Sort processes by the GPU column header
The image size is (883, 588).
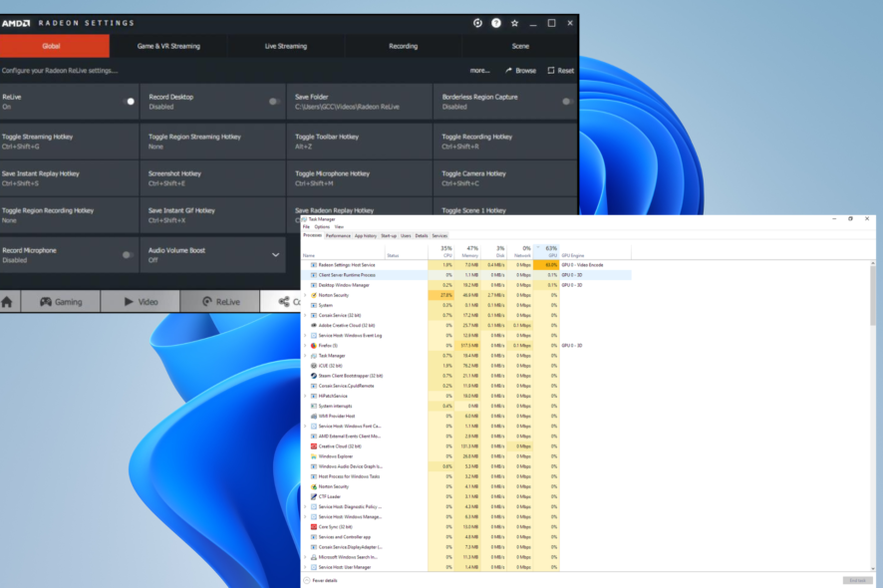(547, 252)
